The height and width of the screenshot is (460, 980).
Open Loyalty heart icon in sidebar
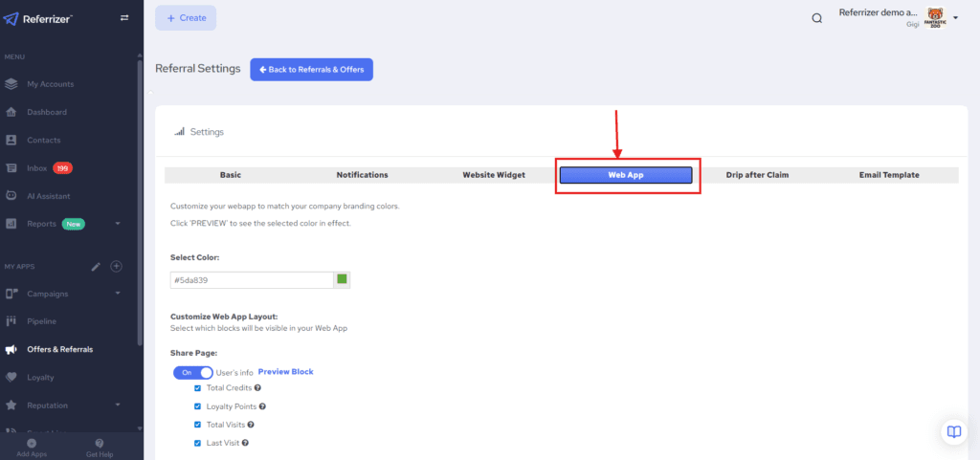click(x=11, y=377)
